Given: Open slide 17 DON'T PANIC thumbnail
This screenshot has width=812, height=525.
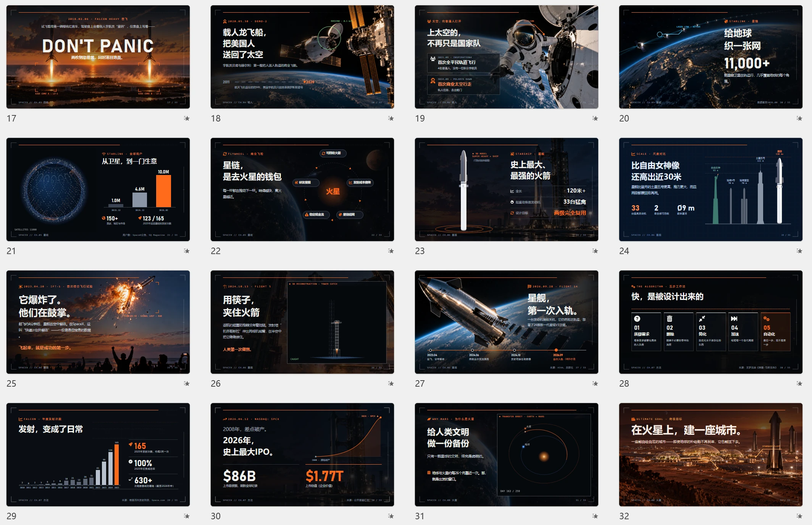Looking at the screenshot, I should 98,57.
